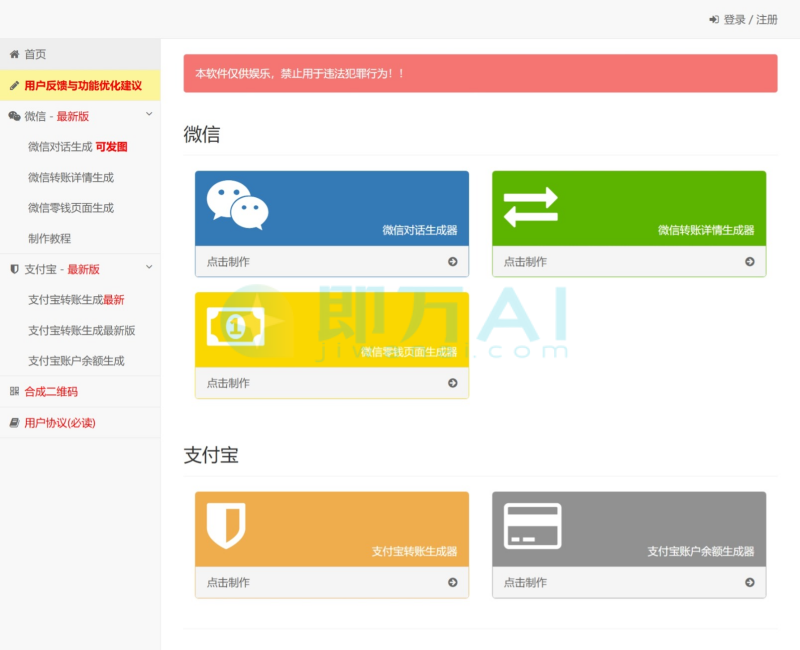
Task: Click the login arrow icon near 登录 / 注册
Action: (x=712, y=19)
